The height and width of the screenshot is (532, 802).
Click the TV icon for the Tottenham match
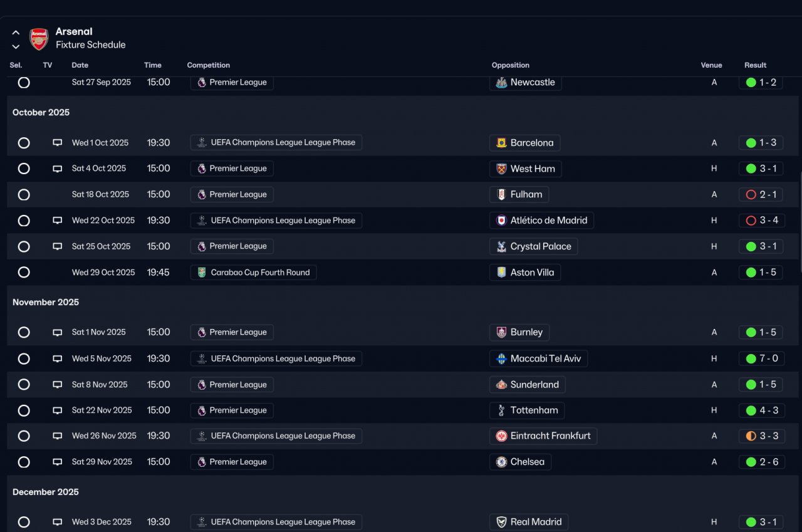(x=58, y=410)
